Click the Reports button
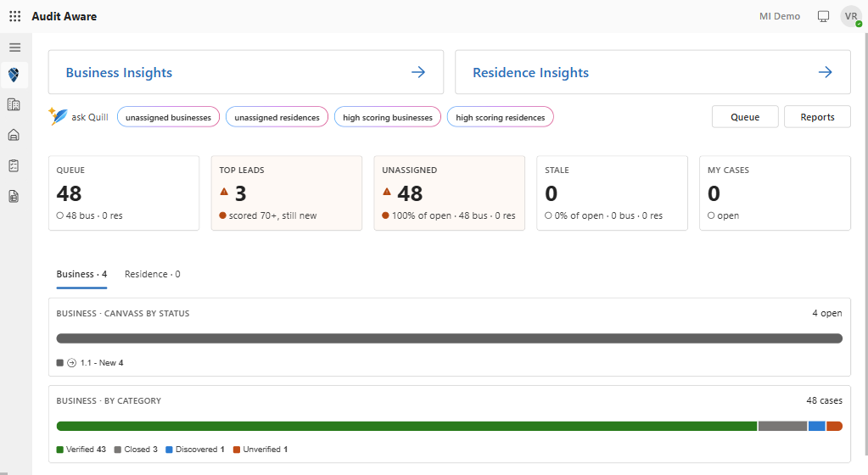This screenshot has height=475, width=868. [817, 117]
